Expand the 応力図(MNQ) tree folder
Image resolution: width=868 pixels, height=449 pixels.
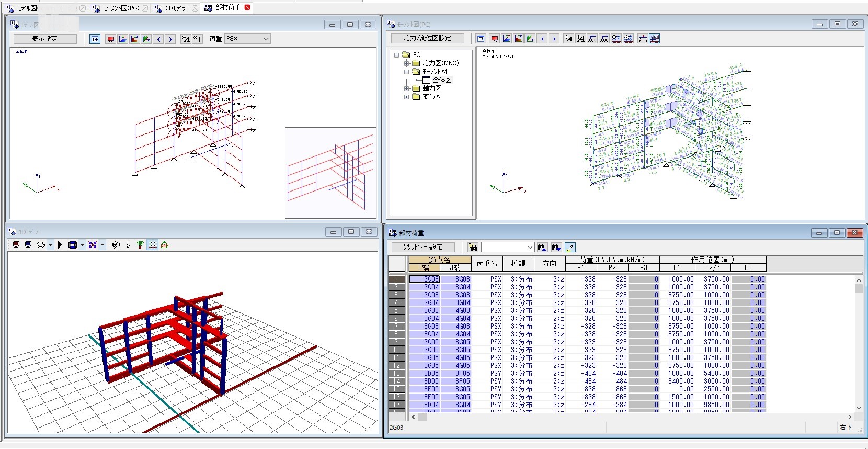[x=406, y=63]
